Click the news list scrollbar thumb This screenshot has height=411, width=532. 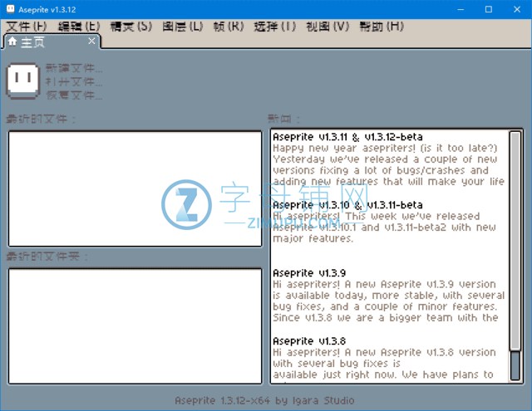pos(515,241)
